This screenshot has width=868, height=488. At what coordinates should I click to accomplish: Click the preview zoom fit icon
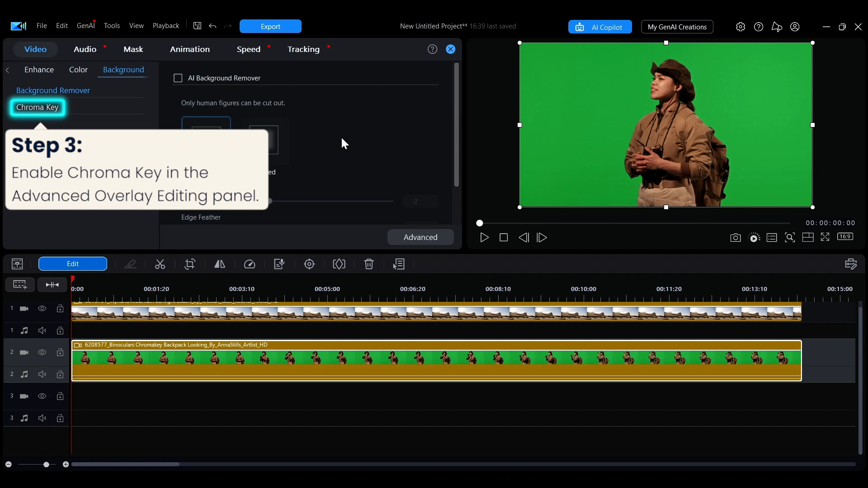(790, 238)
